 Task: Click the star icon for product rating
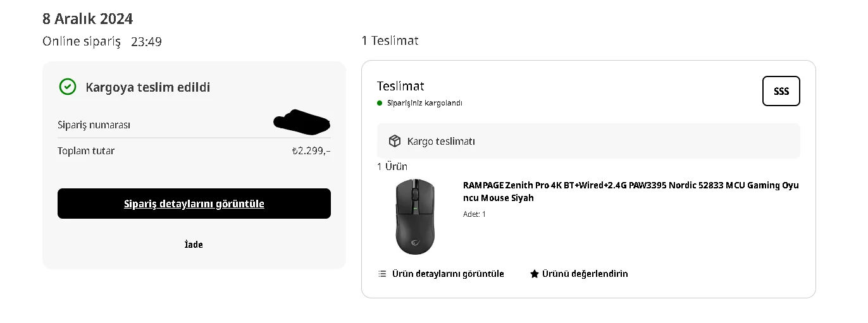(535, 274)
